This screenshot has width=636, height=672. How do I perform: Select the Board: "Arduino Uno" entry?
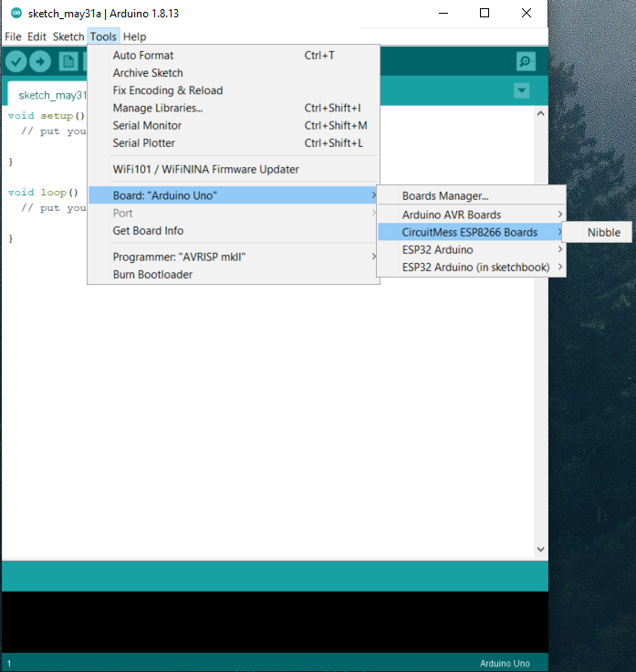point(234,195)
